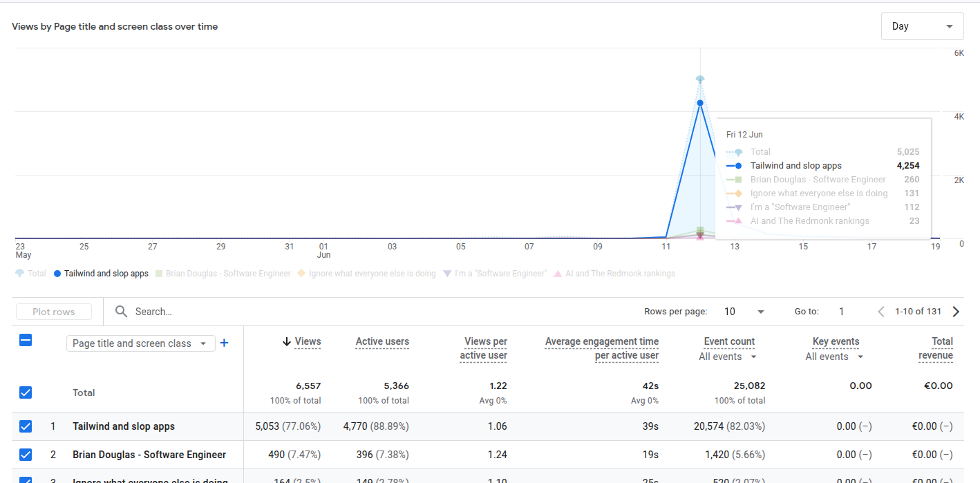Sort by Active users column
980x483 pixels.
point(382,341)
